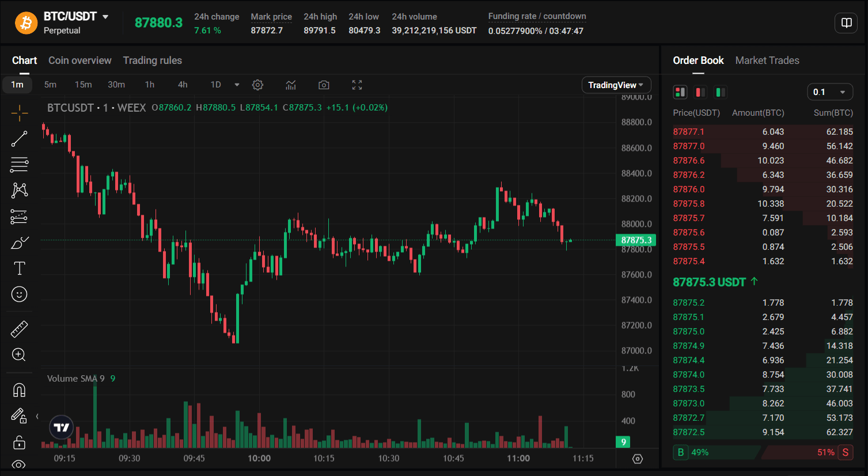868x476 pixels.
Task: Select the crosshair cursor tool
Action: click(x=19, y=113)
